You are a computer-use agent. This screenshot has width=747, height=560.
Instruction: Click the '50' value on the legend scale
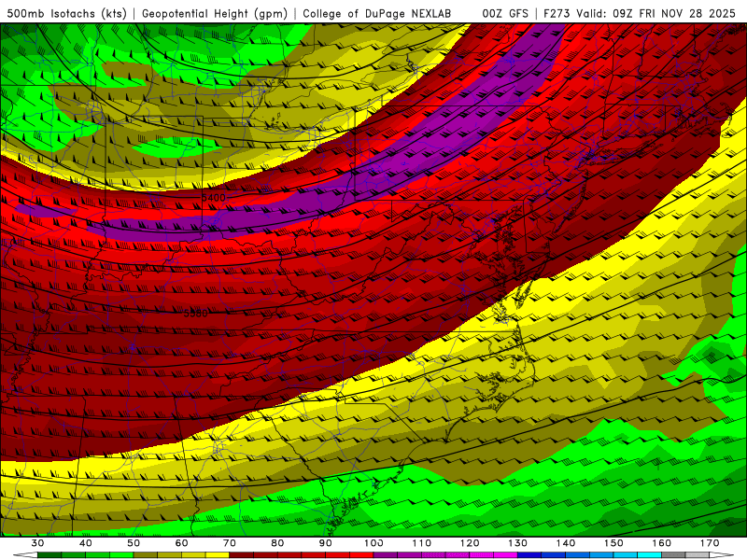point(134,543)
